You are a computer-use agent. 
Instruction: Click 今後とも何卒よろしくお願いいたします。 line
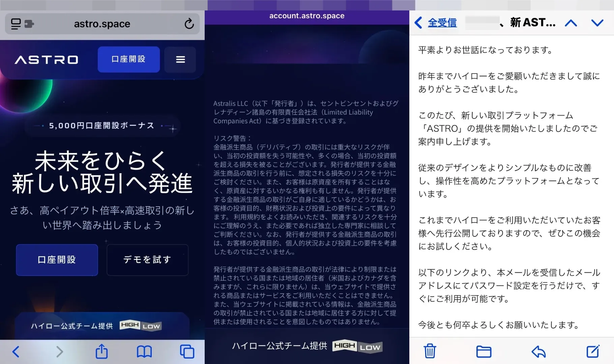pos(499,325)
